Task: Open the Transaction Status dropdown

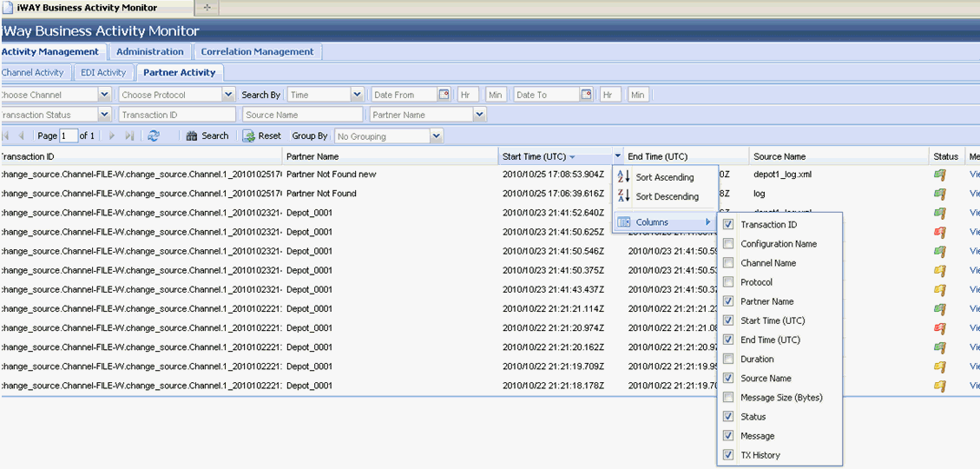Action: (104, 115)
